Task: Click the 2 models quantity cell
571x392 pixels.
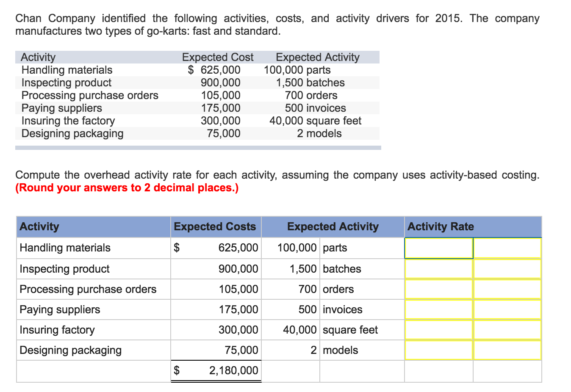Action: (x=291, y=350)
